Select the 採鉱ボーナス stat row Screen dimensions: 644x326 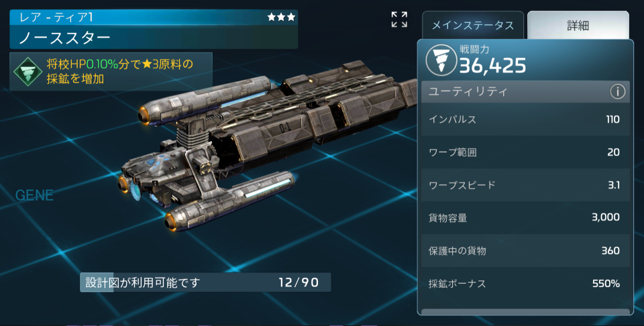[525, 283]
